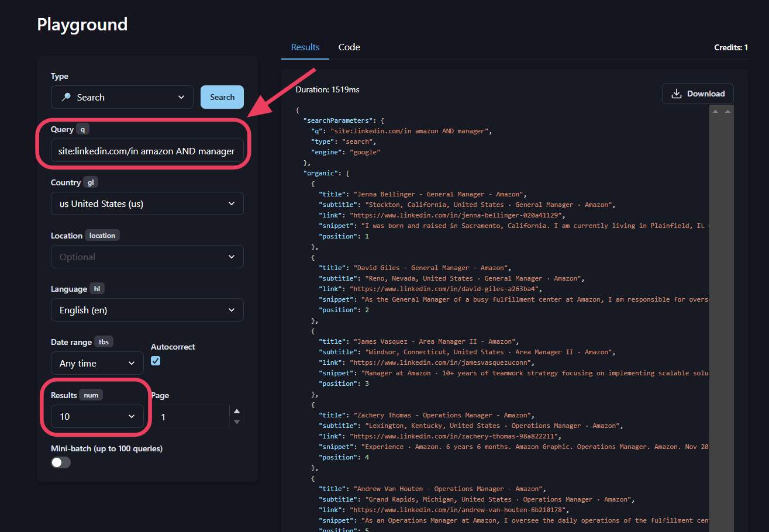Screen dimensions: 769x532
Task: Click the down arrow to decrease Page number
Action: [x=236, y=422]
